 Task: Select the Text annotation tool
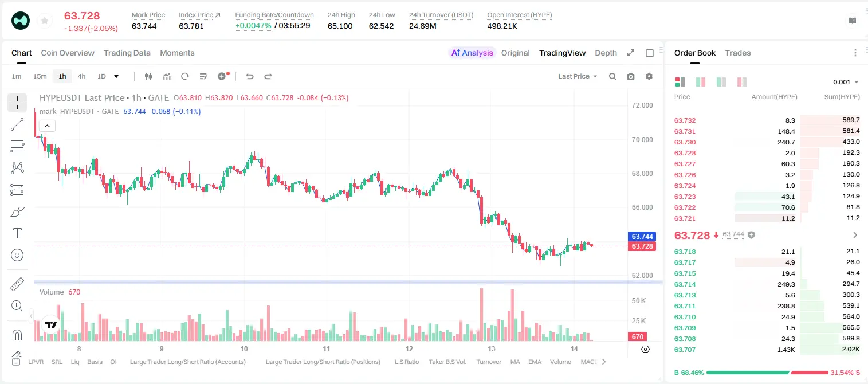[x=17, y=233]
